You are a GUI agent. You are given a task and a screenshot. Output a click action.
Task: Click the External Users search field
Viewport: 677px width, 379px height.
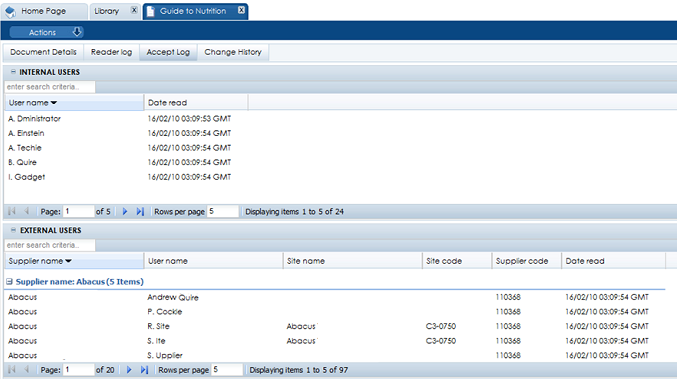tap(50, 245)
